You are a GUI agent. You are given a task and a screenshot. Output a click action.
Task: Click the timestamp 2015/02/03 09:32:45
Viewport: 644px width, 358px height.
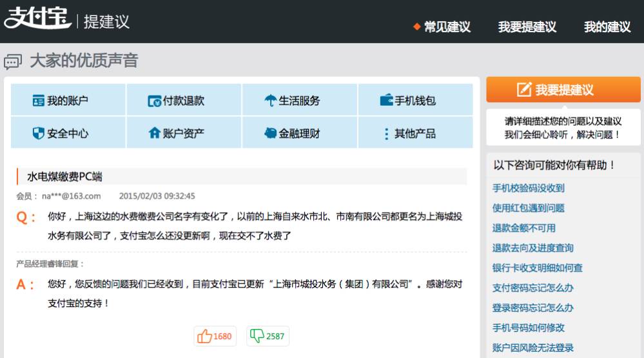[157, 196]
